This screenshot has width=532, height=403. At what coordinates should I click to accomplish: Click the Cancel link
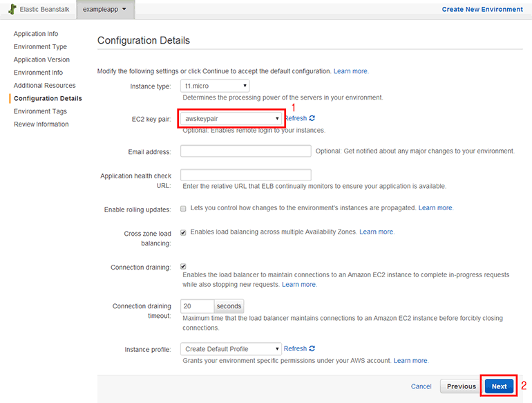pyautogui.click(x=421, y=386)
